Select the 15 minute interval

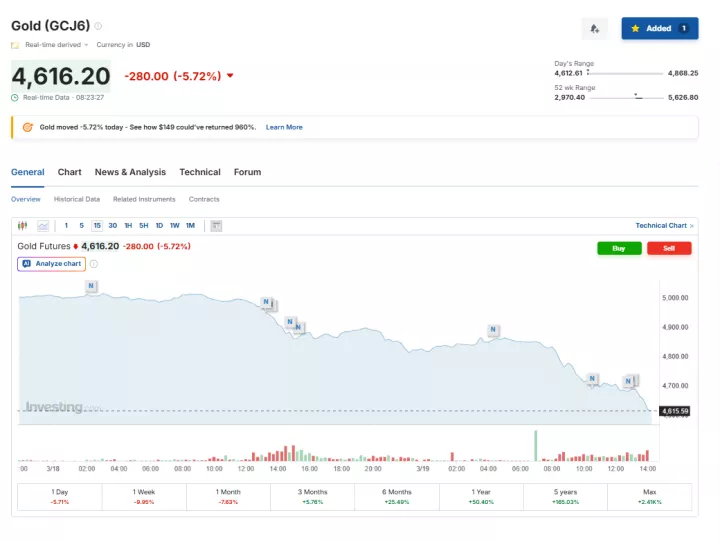[97, 226]
